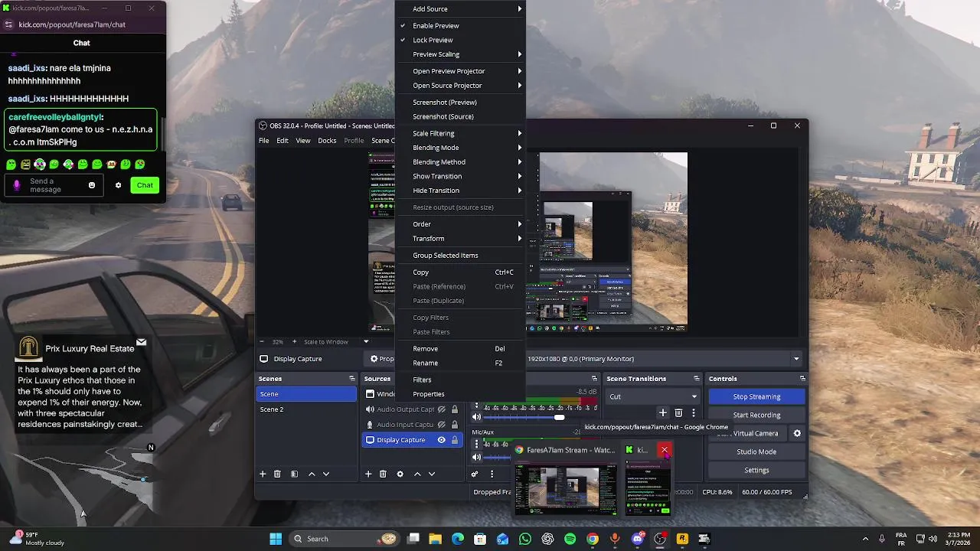
Task: Toggle visibility eye of Display Capture source
Action: click(x=441, y=440)
